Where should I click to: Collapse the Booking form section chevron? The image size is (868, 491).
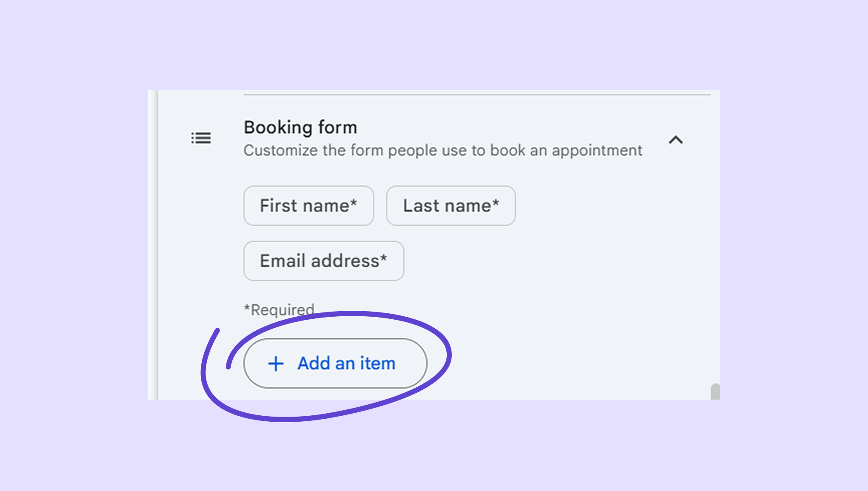point(676,139)
